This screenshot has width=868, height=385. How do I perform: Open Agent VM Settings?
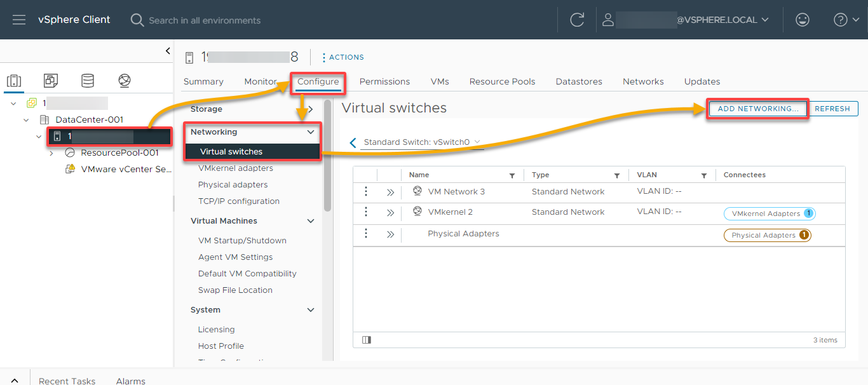[x=236, y=257]
